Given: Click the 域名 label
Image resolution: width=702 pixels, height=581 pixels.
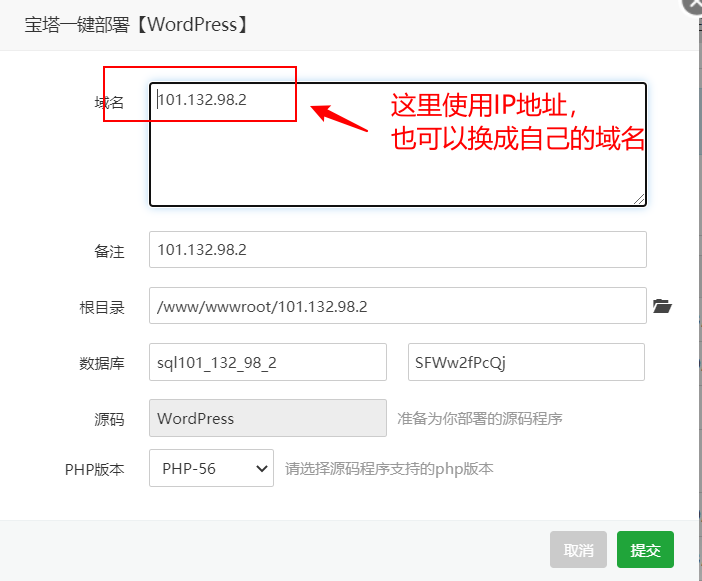Looking at the screenshot, I should point(109,103).
